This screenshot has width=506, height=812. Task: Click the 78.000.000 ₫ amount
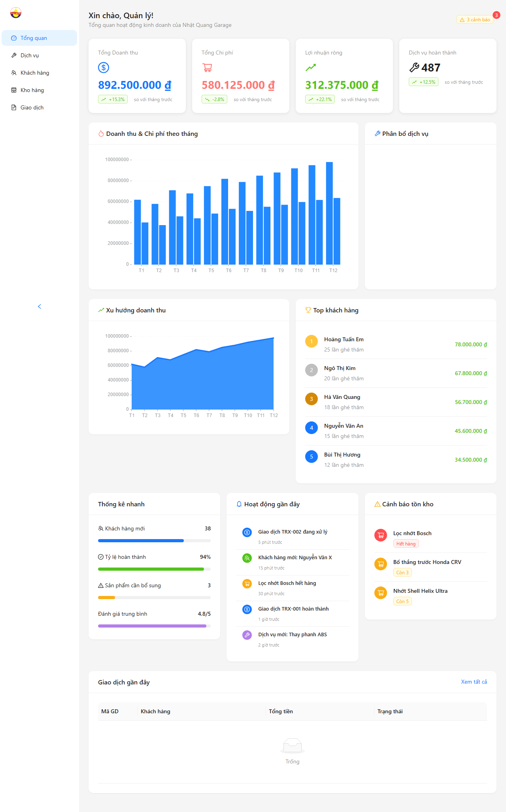[x=471, y=344]
